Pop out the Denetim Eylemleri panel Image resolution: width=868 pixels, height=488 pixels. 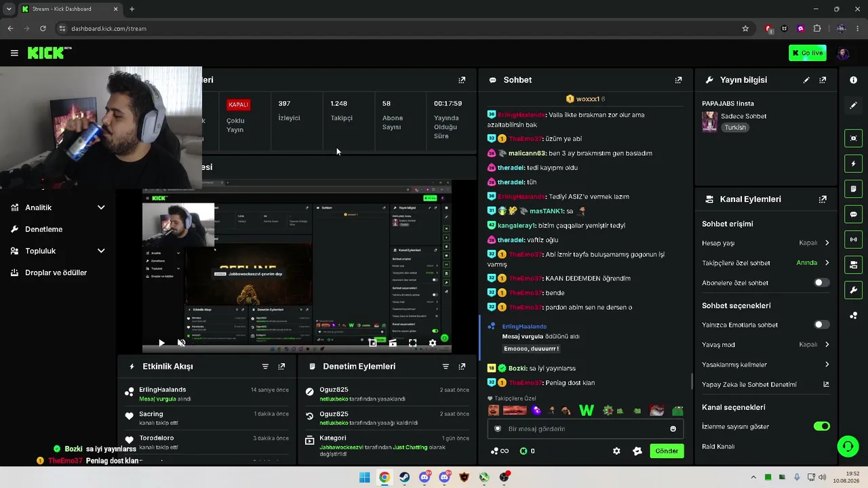pyautogui.click(x=462, y=367)
